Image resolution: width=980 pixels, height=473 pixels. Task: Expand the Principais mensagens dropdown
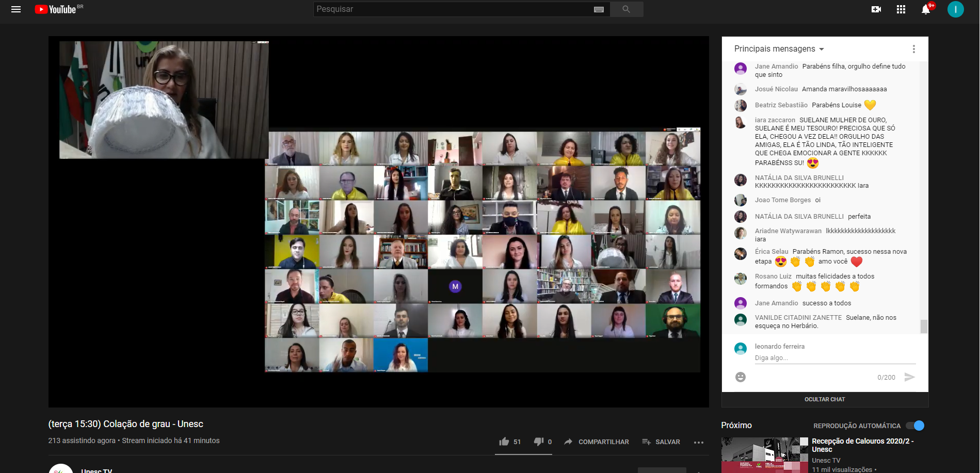[779, 49]
